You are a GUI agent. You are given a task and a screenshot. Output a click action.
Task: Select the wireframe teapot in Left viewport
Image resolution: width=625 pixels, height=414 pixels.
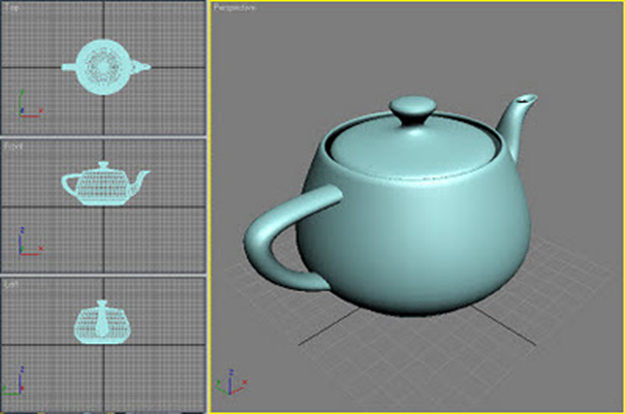(104, 321)
